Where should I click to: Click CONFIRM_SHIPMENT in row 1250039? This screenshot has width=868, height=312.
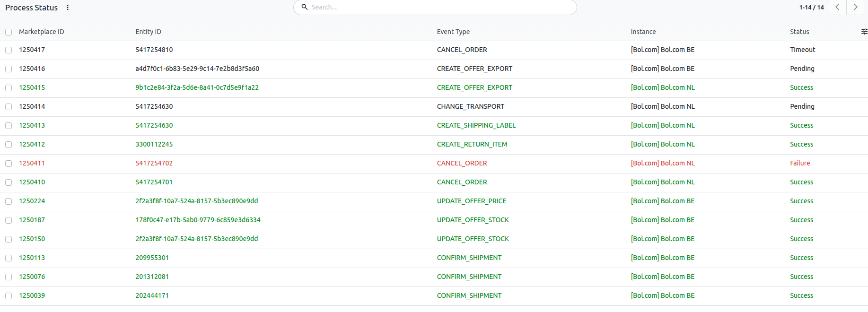(x=469, y=295)
